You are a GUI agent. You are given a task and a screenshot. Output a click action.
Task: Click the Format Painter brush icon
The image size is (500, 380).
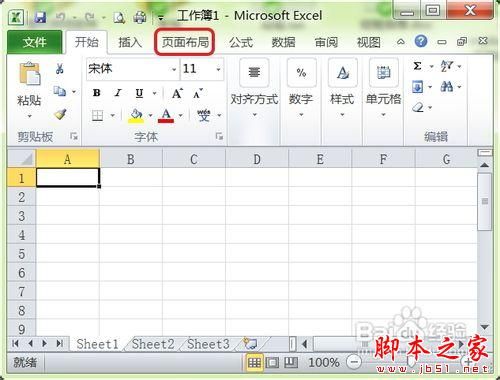pyautogui.click(x=60, y=114)
